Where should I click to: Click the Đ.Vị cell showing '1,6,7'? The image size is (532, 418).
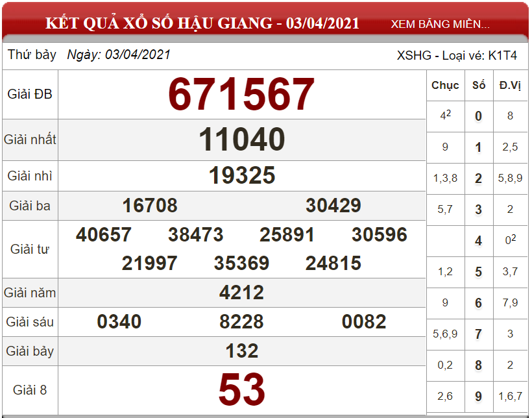510,396
